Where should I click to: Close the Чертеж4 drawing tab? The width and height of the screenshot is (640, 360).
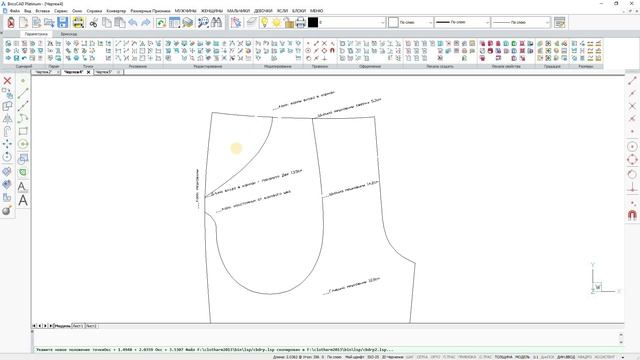click(88, 72)
